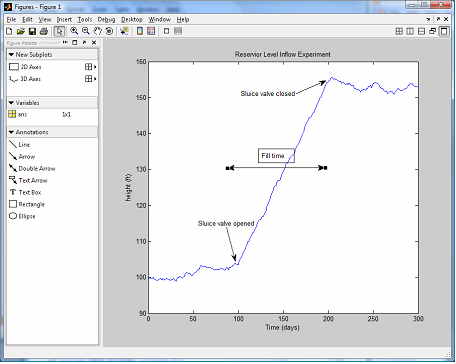Screen dimensions: 456x364
Task: Open the Tools menu
Action: (x=85, y=20)
